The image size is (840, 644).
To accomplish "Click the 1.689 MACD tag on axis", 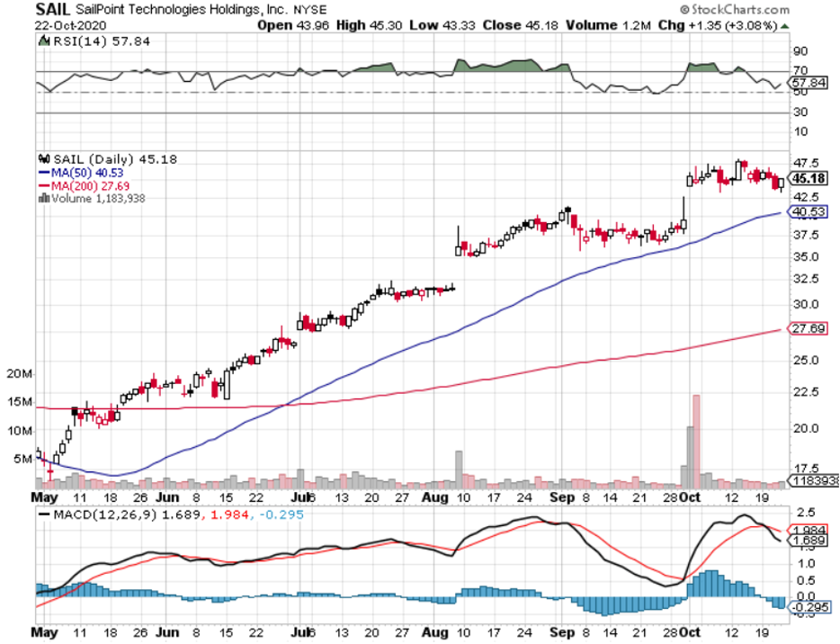I will pyautogui.click(x=809, y=540).
